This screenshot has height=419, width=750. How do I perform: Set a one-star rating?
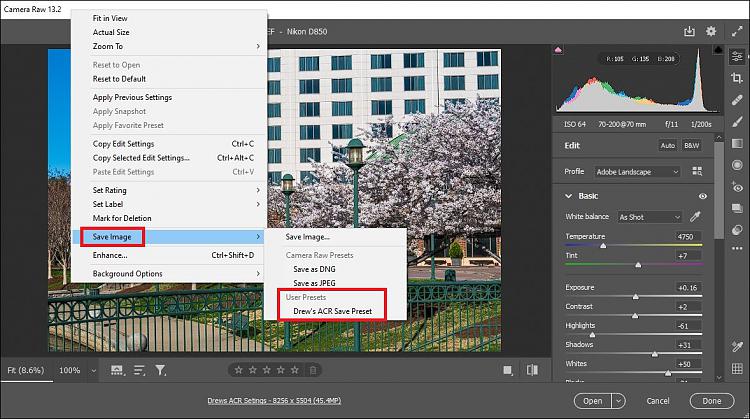coord(238,370)
